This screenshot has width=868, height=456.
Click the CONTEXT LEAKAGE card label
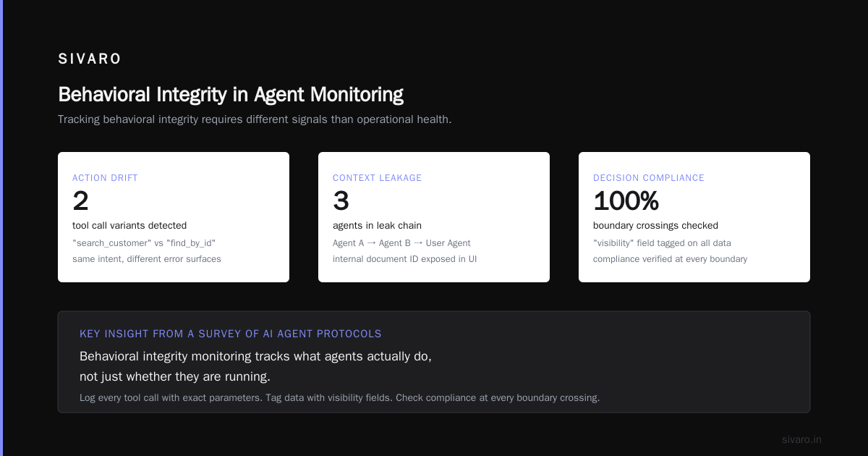click(x=377, y=178)
